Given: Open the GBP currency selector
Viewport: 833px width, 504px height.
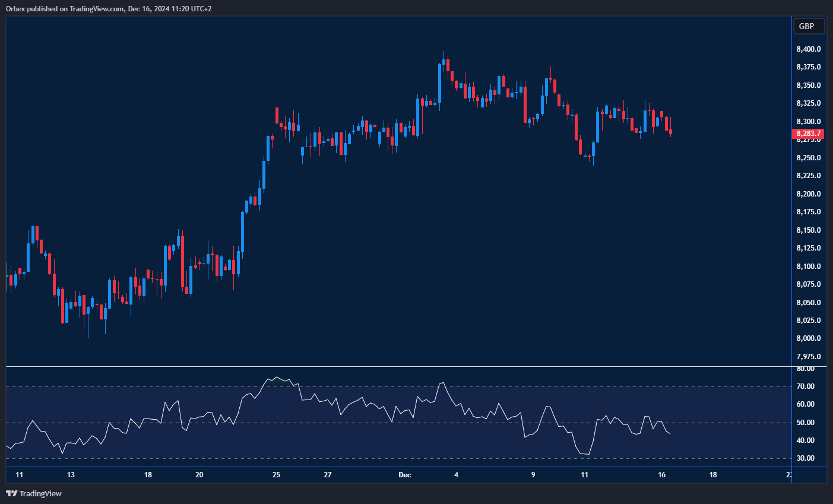Looking at the screenshot, I should 808,26.
